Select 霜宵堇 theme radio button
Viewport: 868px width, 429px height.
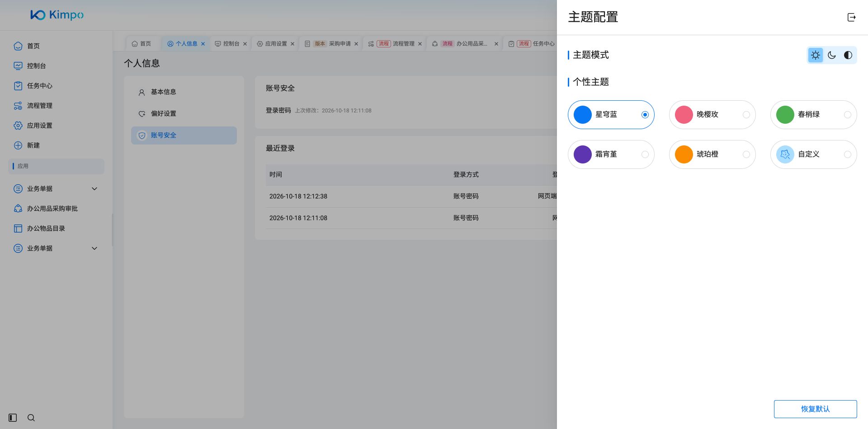point(645,154)
